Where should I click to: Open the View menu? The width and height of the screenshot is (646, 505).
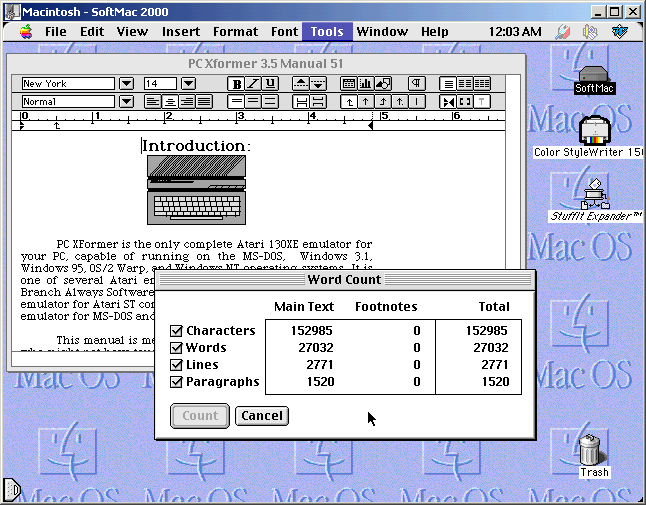pyautogui.click(x=132, y=32)
